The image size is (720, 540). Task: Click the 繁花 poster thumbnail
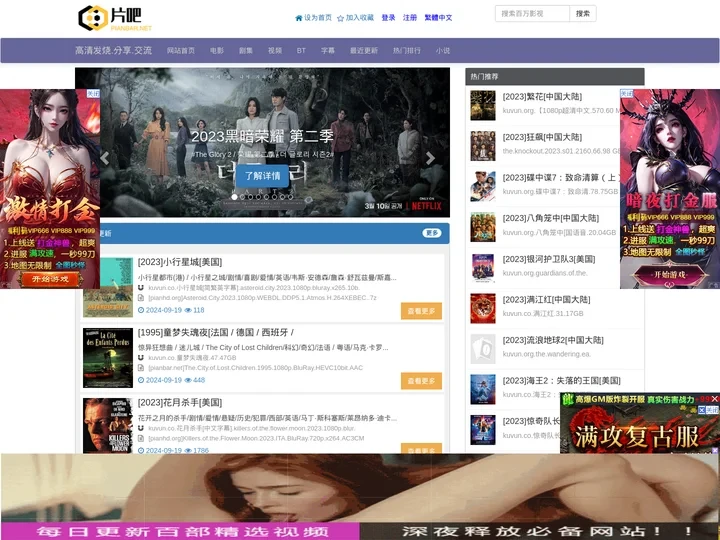[x=483, y=105]
